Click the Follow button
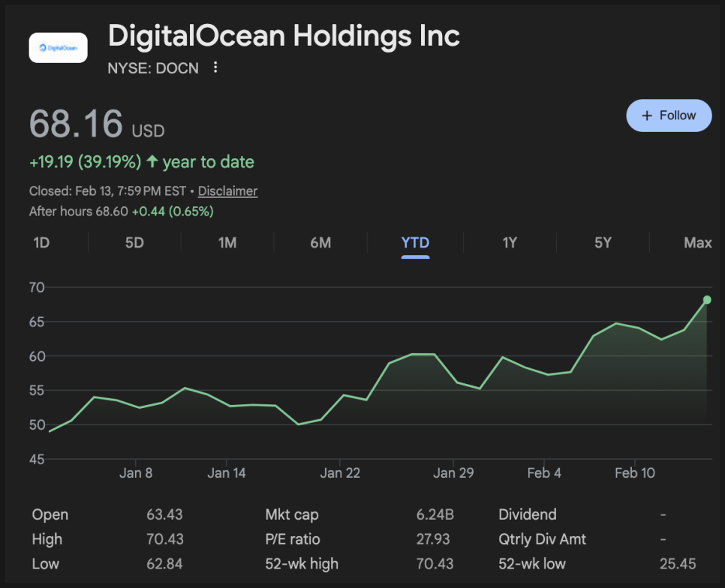The height and width of the screenshot is (588, 725). 669,115
